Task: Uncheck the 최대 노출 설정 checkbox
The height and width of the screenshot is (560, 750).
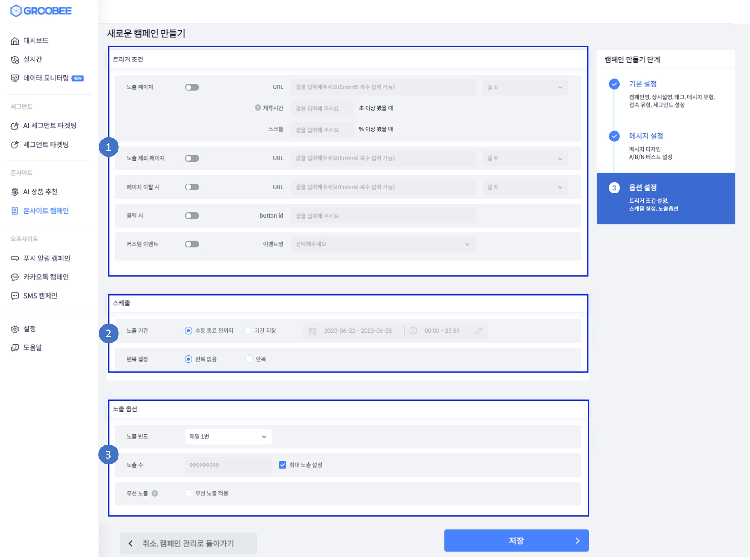Action: tap(282, 465)
